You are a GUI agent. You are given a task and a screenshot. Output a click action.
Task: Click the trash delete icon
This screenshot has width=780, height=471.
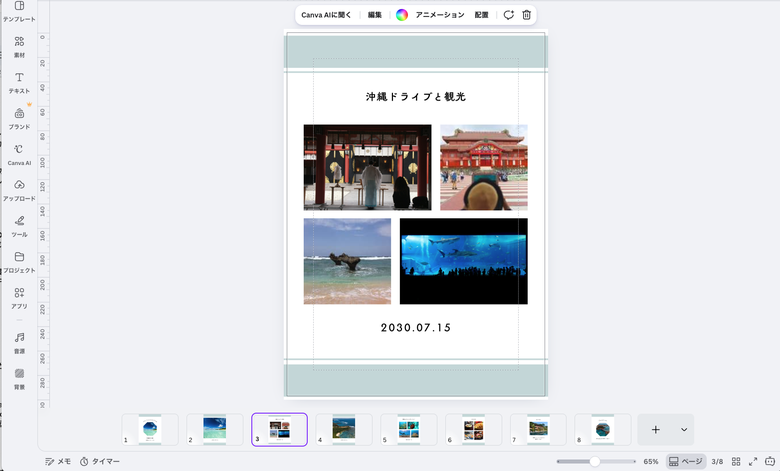(x=526, y=15)
